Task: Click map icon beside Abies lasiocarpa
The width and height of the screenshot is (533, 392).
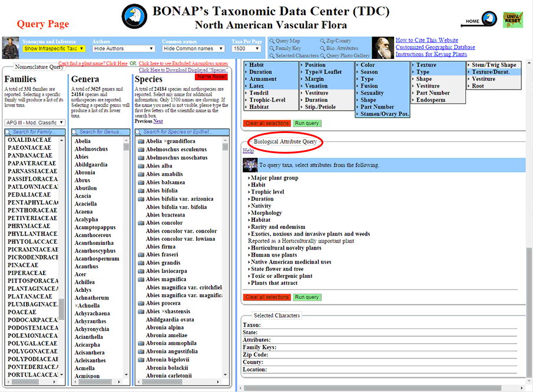Action: [x=141, y=271]
